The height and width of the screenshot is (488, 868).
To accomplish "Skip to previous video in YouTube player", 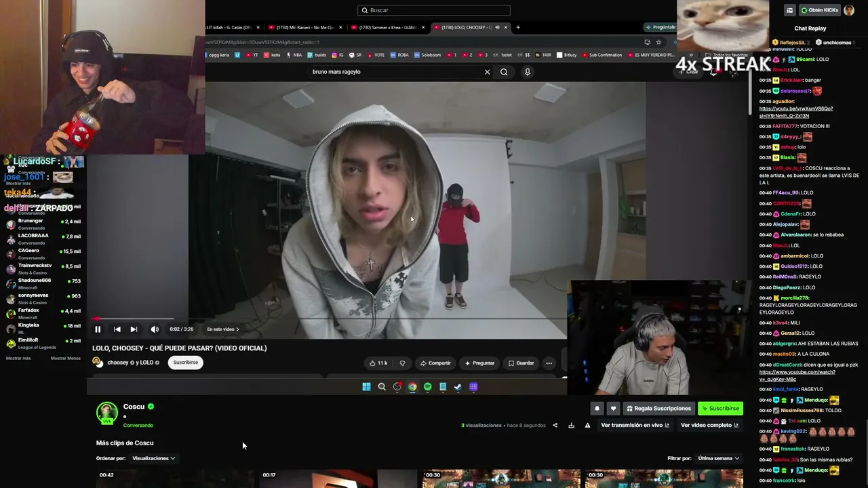I will (x=117, y=329).
